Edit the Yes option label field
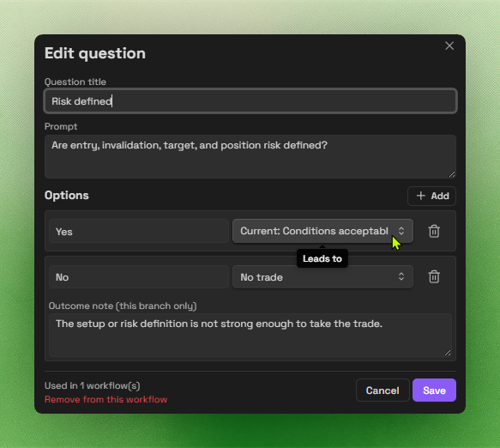Image resolution: width=500 pixels, height=448 pixels. (139, 231)
